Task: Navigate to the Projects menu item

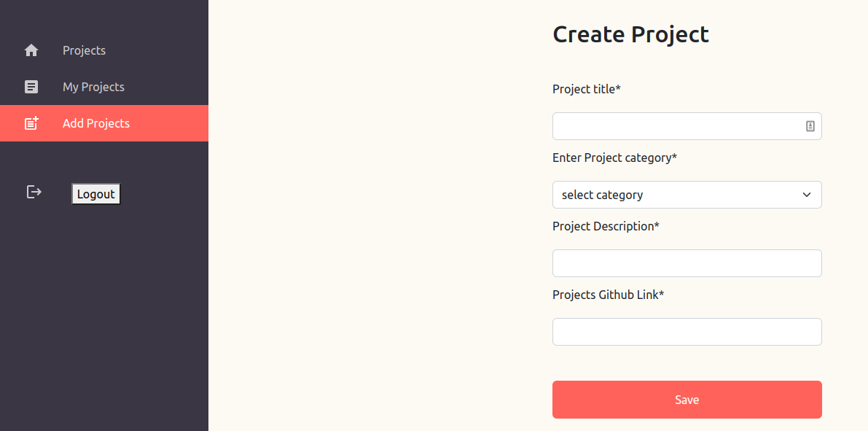Action: 84,50
